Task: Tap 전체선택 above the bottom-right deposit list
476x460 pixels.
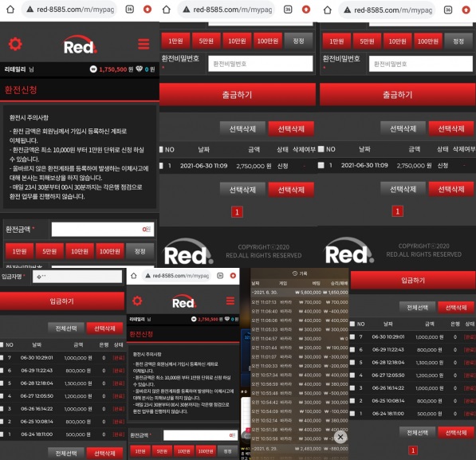Action: pos(418,308)
